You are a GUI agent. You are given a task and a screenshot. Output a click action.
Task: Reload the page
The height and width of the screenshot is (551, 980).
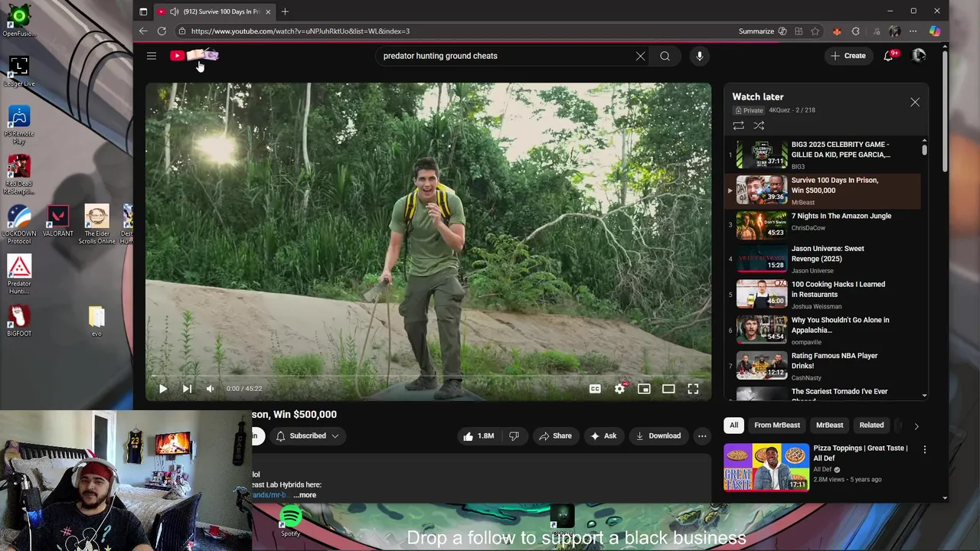162,31
